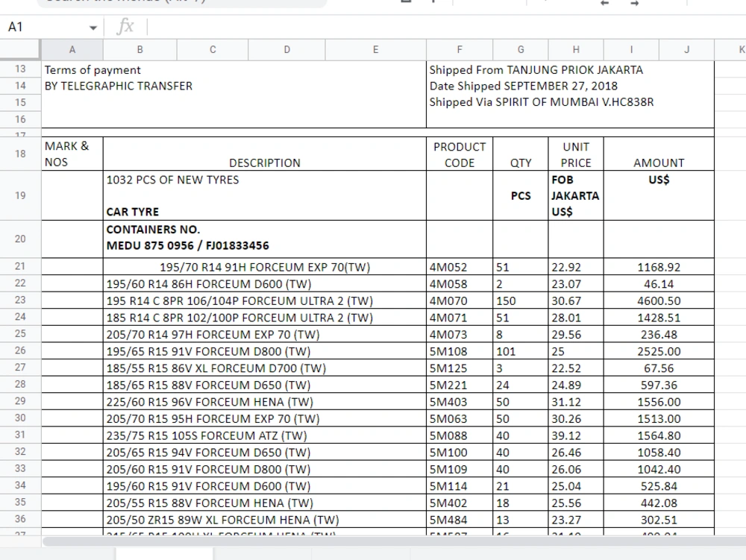Select column C header

click(213, 49)
